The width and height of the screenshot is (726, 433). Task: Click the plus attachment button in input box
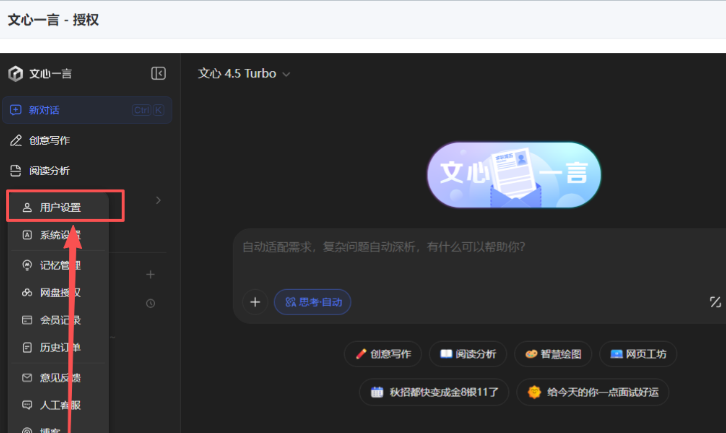pos(255,302)
